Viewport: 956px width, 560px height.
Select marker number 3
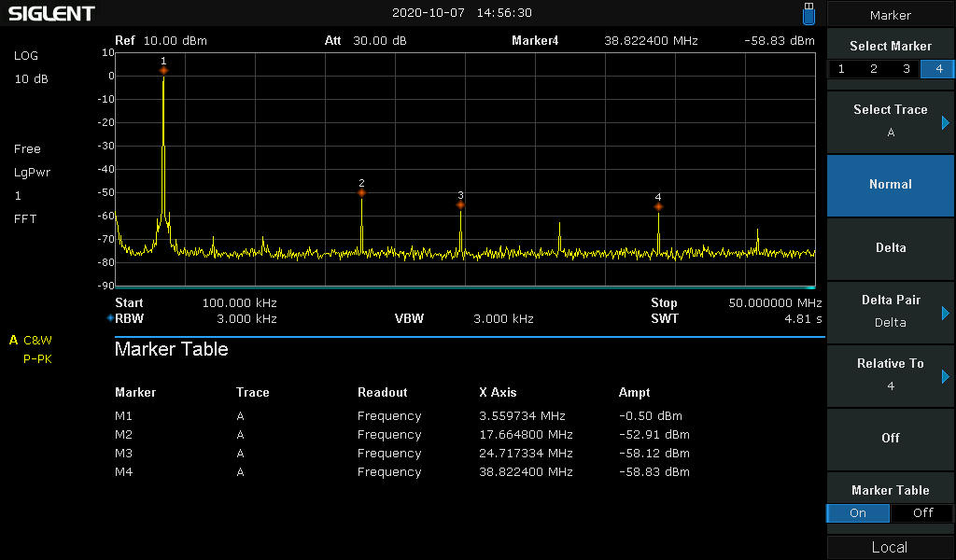click(x=906, y=69)
